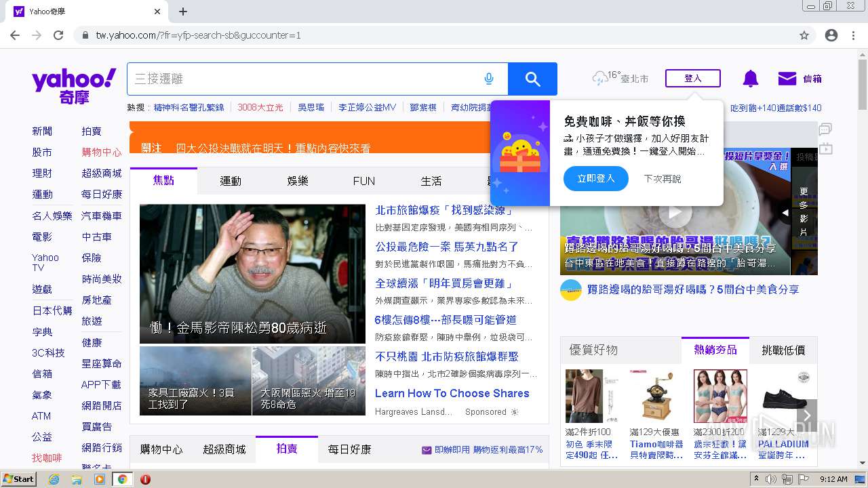Open the 信箱 mail envelope icon
Screen dimensions: 868x488
pyautogui.click(x=787, y=79)
